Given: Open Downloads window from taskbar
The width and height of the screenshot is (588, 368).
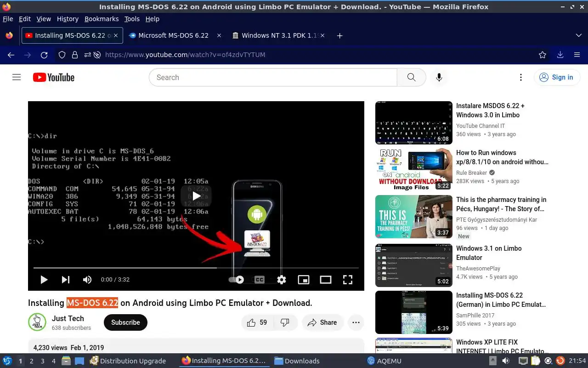Looking at the screenshot, I should pos(297,361).
